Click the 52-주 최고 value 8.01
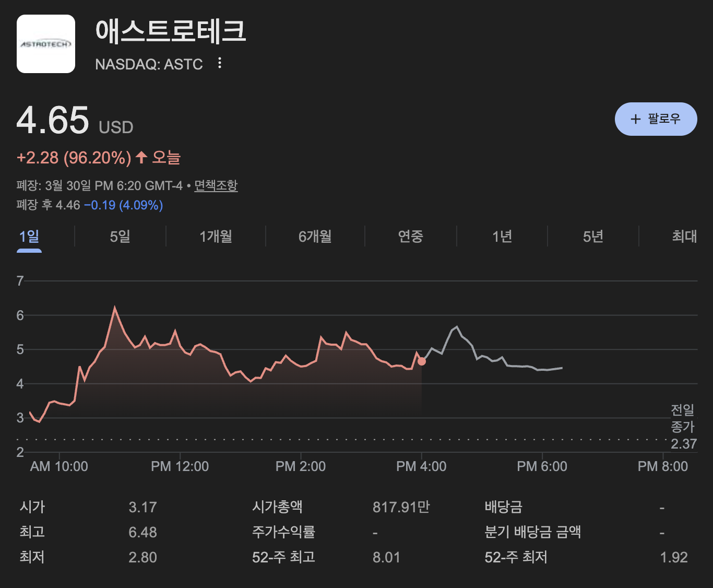Image resolution: width=713 pixels, height=588 pixels. [386, 557]
